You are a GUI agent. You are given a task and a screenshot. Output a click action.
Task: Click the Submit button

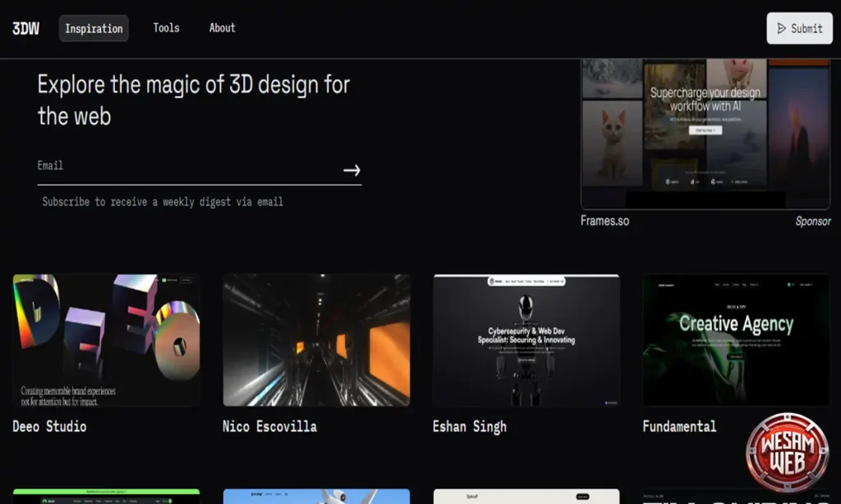pyautogui.click(x=799, y=29)
